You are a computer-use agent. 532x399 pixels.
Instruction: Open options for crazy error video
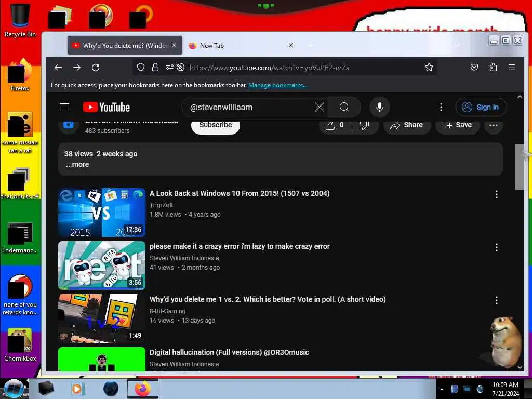coord(496,247)
